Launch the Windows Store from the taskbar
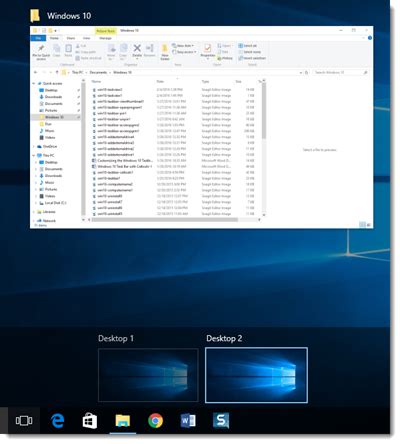Screen dimensions: 400x444 tap(90, 421)
